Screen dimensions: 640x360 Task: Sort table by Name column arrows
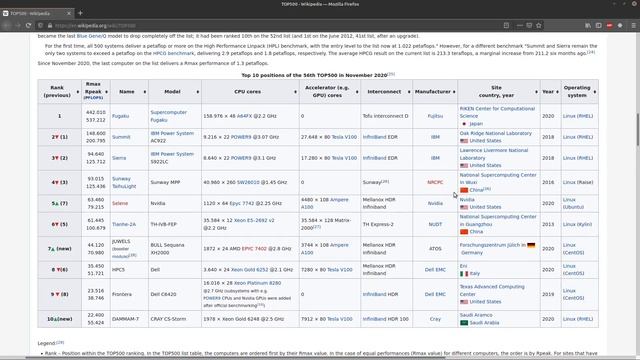(x=144, y=92)
